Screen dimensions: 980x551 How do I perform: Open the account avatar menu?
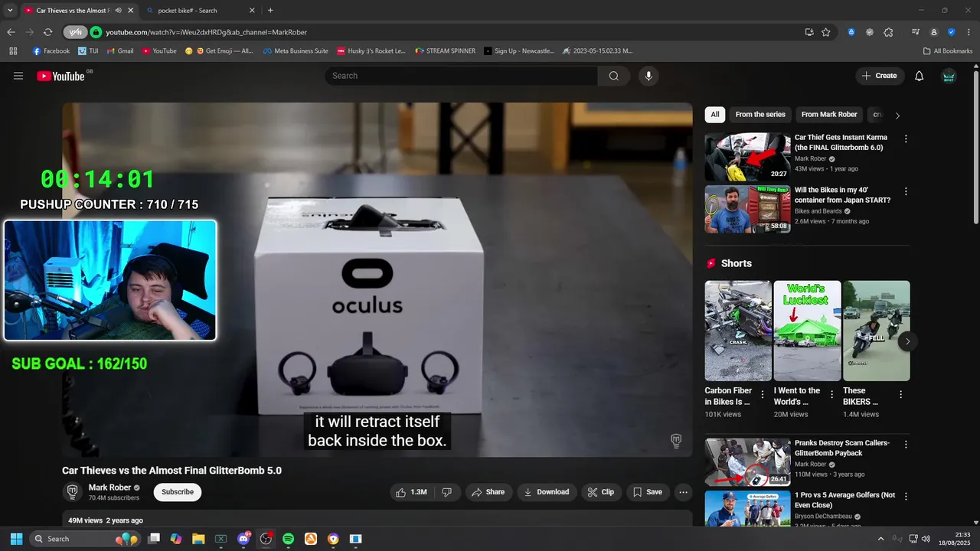coord(949,76)
